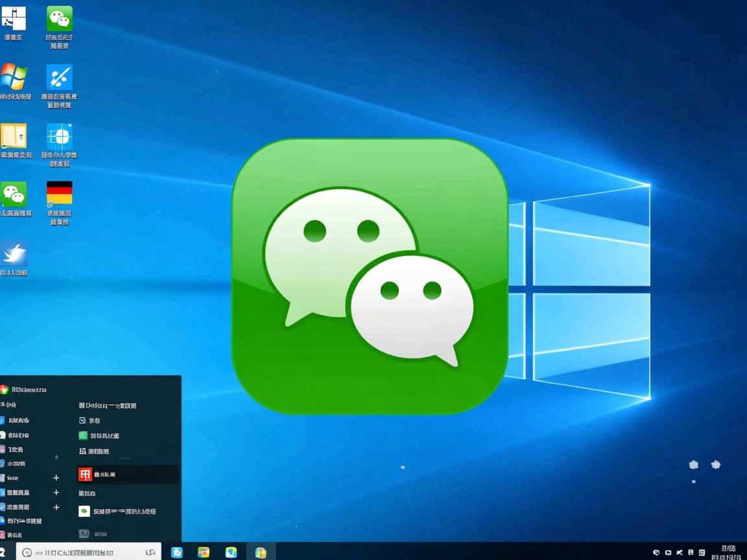This screenshot has height=560, width=747.
Task: Click the large WeChat logo in the center
Action: point(370,275)
